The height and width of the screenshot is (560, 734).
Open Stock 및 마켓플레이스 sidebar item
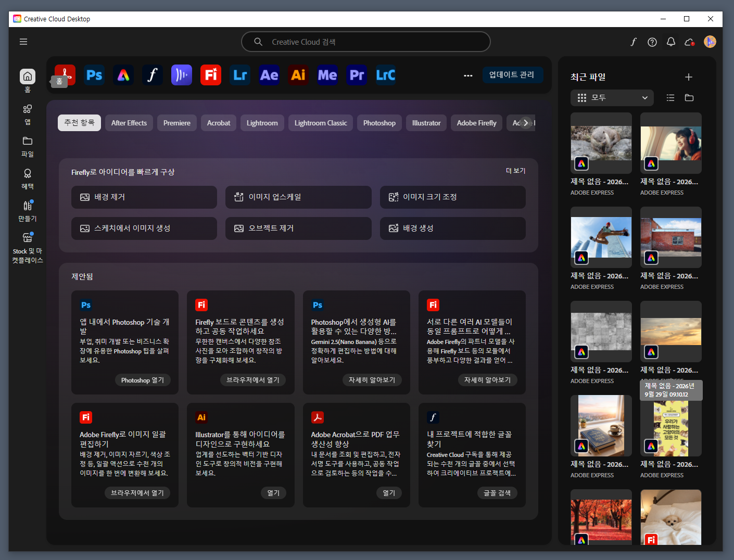click(x=28, y=248)
